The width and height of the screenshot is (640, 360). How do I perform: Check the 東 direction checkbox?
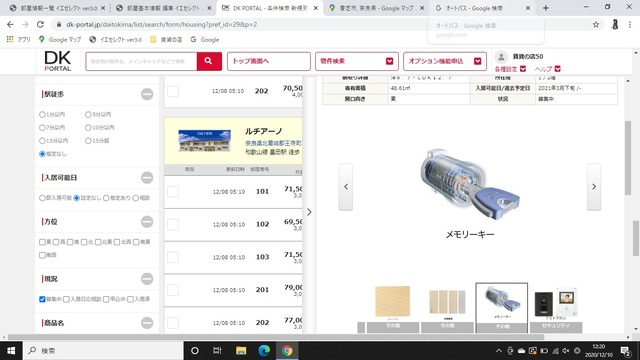point(42,242)
